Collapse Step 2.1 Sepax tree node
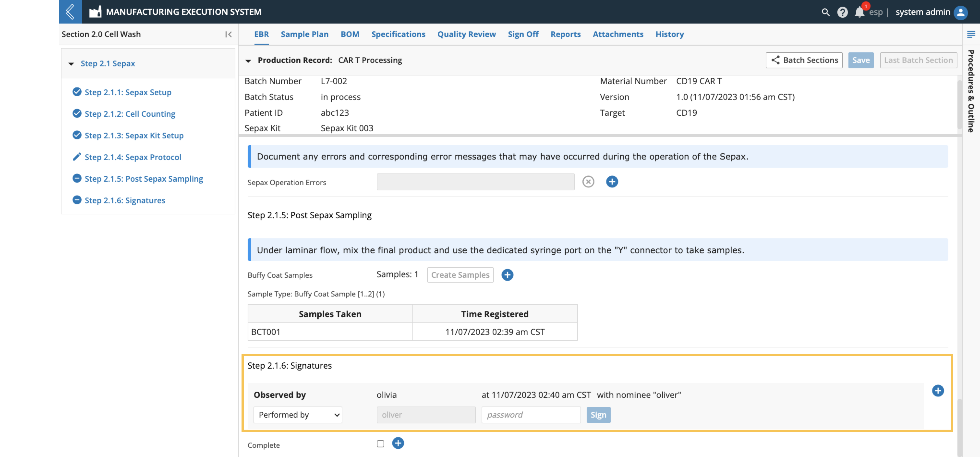The width and height of the screenshot is (980, 457). click(x=71, y=64)
